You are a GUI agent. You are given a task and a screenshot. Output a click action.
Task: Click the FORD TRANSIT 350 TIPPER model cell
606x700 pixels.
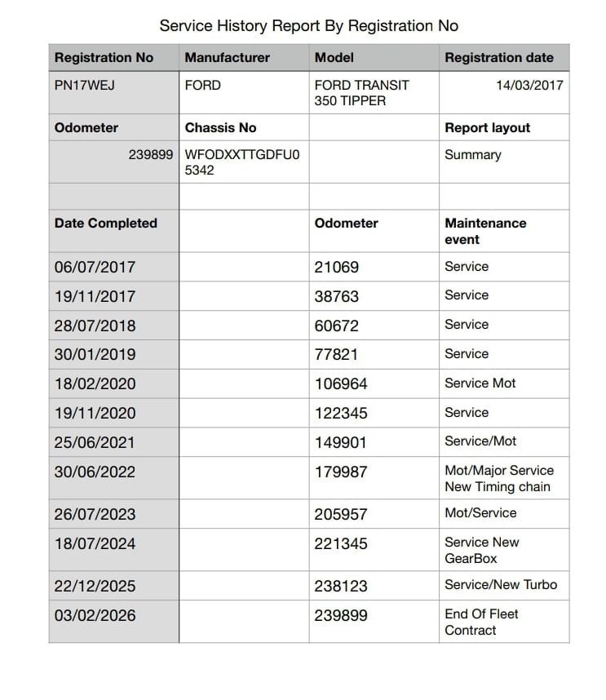(x=362, y=93)
